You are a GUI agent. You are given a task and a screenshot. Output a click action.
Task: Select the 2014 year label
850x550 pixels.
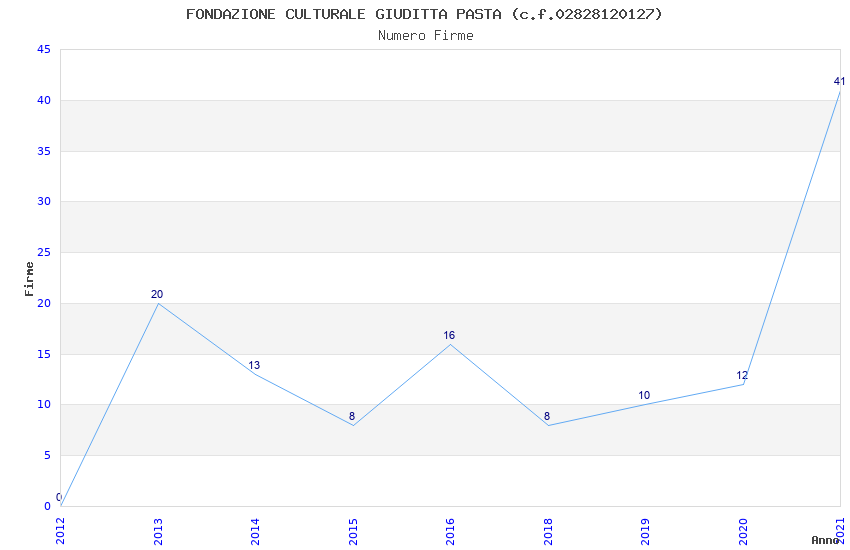pos(255,531)
